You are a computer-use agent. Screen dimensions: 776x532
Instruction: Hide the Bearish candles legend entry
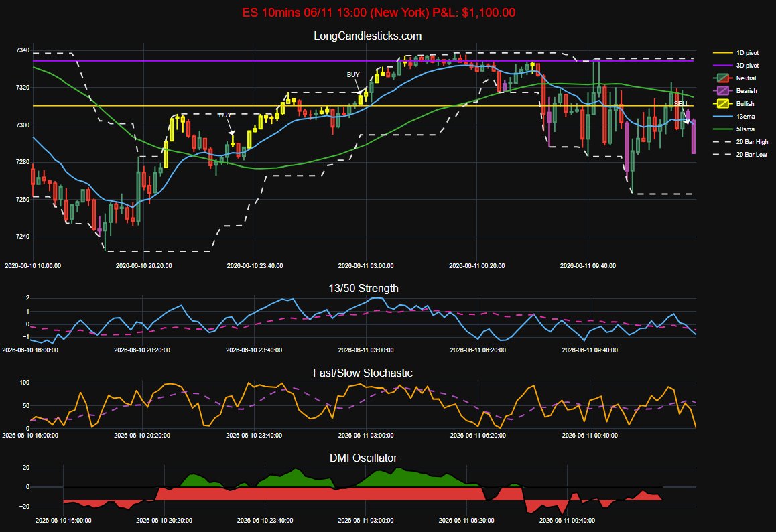tap(735, 91)
